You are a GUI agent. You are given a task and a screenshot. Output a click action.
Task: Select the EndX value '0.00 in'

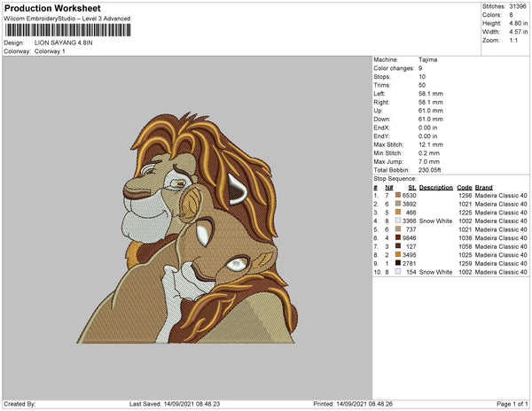(428, 128)
